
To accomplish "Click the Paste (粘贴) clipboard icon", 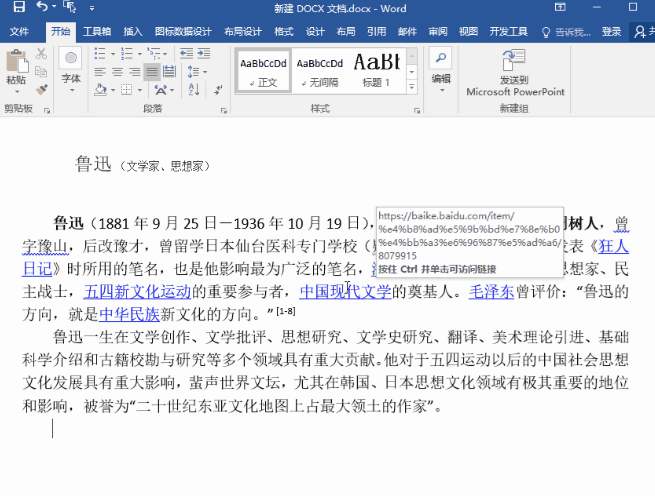I will pyautogui.click(x=17, y=61).
